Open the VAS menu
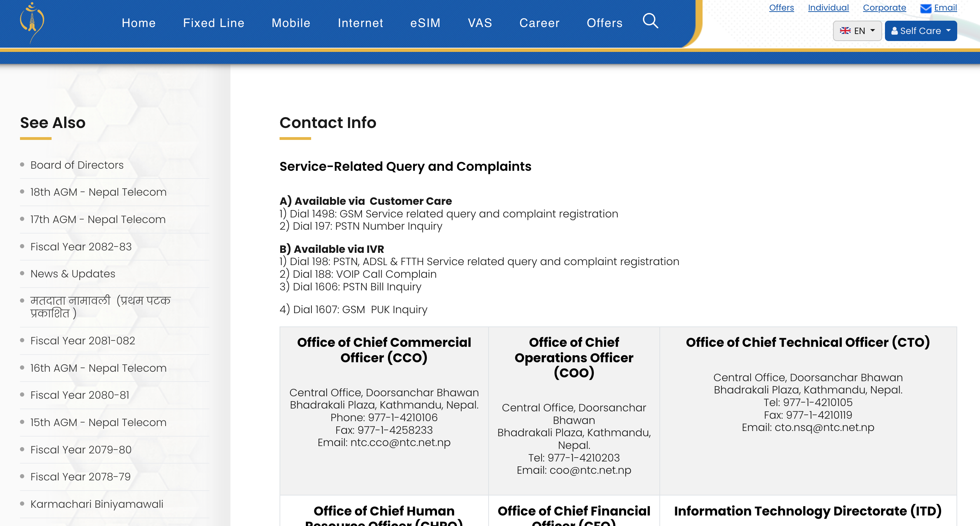 pos(480,23)
